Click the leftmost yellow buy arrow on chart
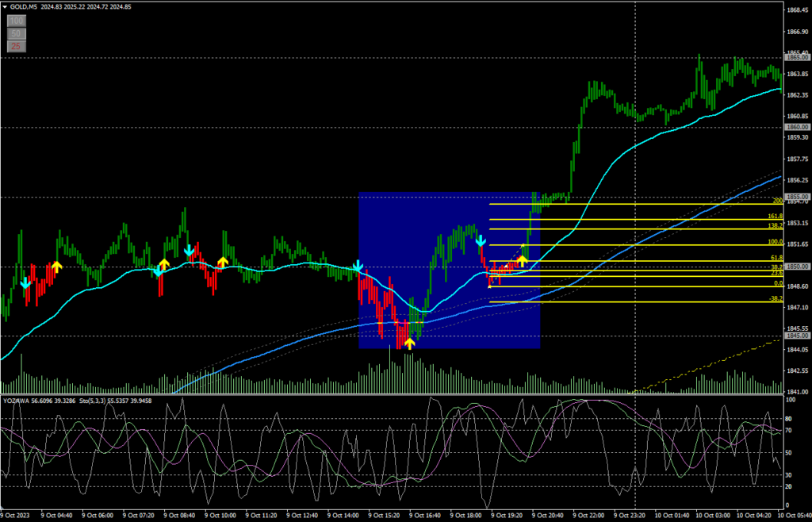This screenshot has height=522, width=812. click(56, 266)
